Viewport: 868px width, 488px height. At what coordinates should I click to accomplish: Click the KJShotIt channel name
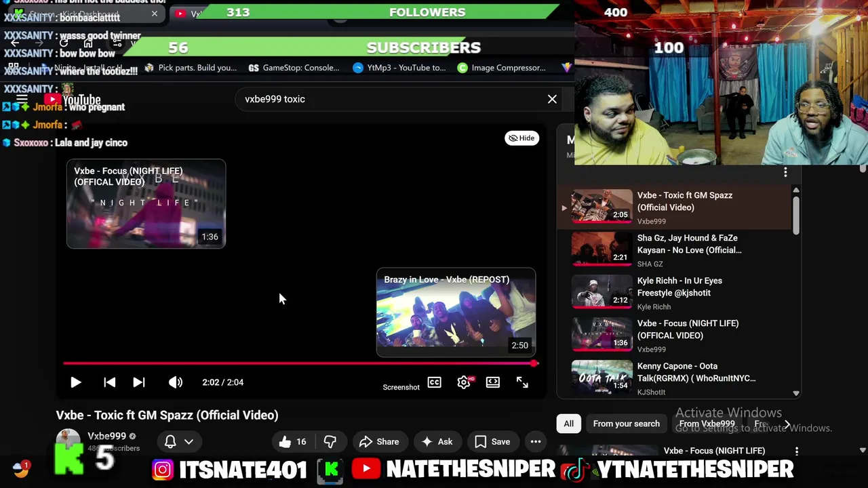[651, 392]
